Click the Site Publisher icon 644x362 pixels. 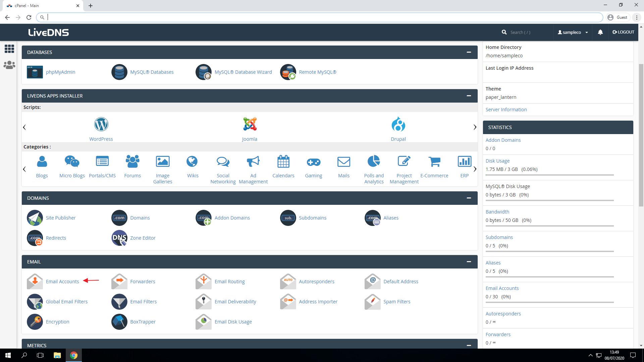pos(35,218)
